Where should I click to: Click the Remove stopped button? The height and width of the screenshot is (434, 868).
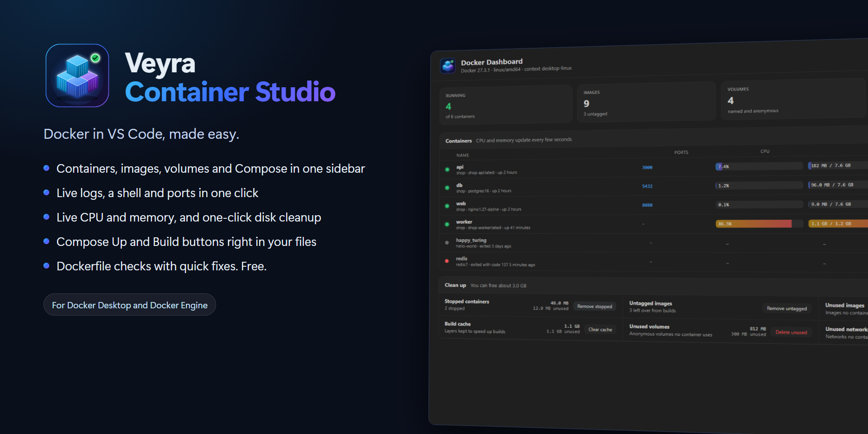click(x=594, y=307)
